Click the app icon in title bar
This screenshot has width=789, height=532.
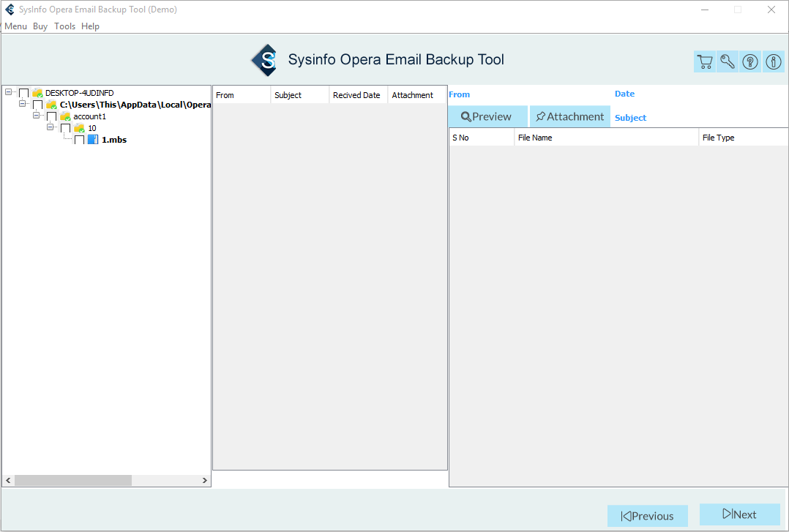pyautogui.click(x=10, y=10)
